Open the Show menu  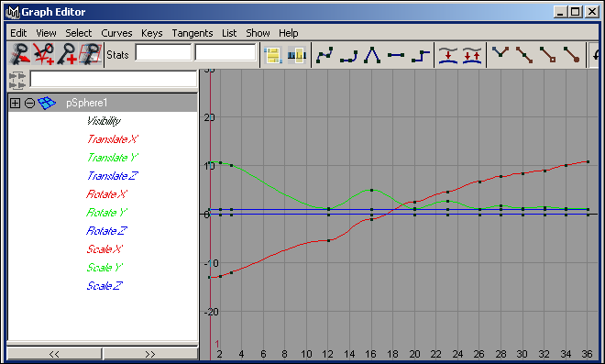coord(258,33)
